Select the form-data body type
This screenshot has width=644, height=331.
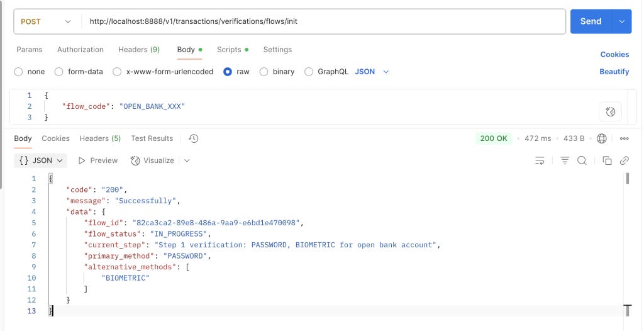pyautogui.click(x=79, y=72)
